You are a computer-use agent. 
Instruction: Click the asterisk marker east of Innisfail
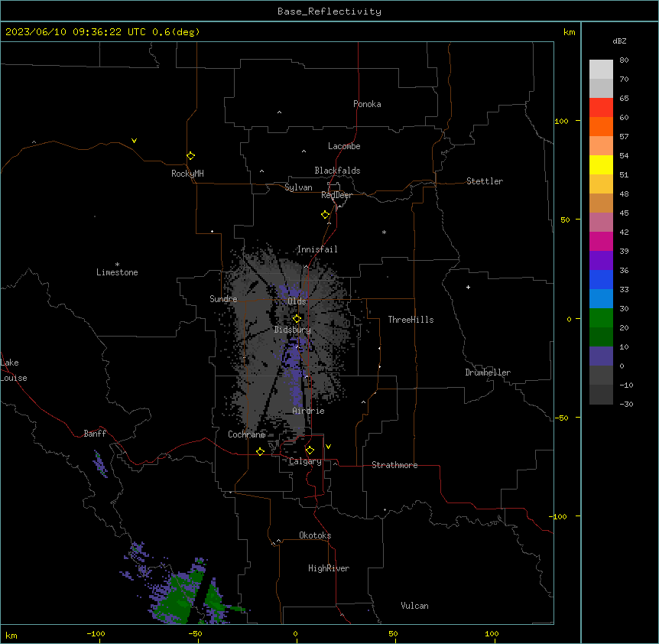pyautogui.click(x=384, y=232)
